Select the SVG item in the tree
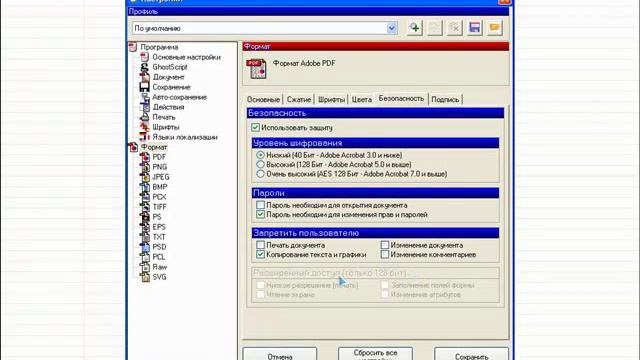 click(159, 277)
